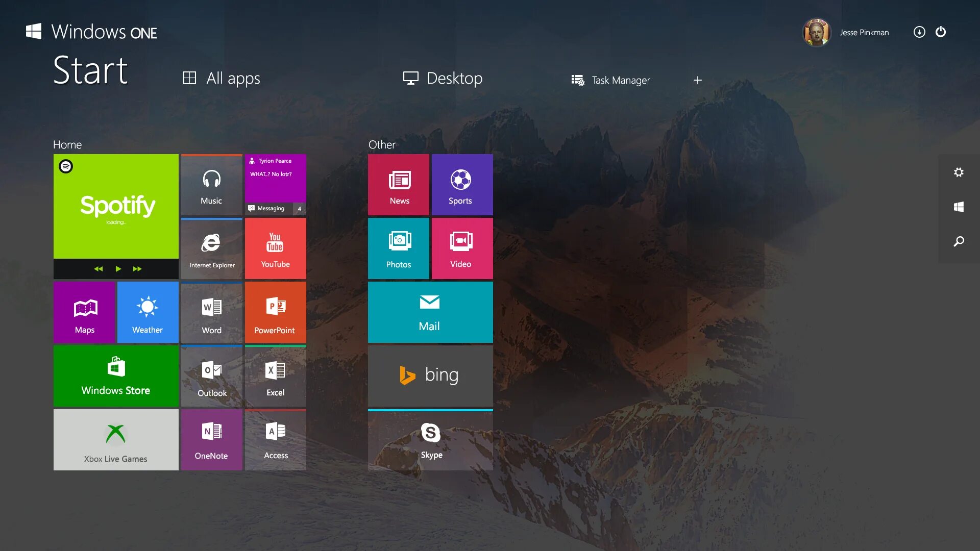Click the power button icon

941,32
